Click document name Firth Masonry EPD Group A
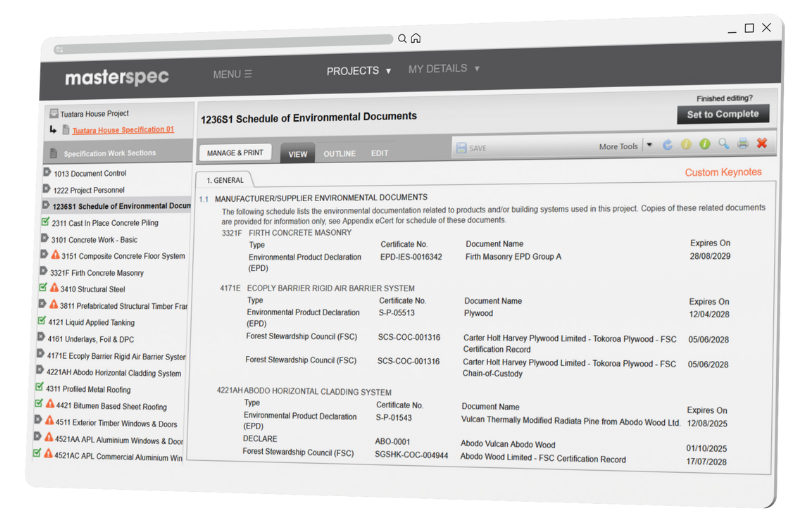 513,256
